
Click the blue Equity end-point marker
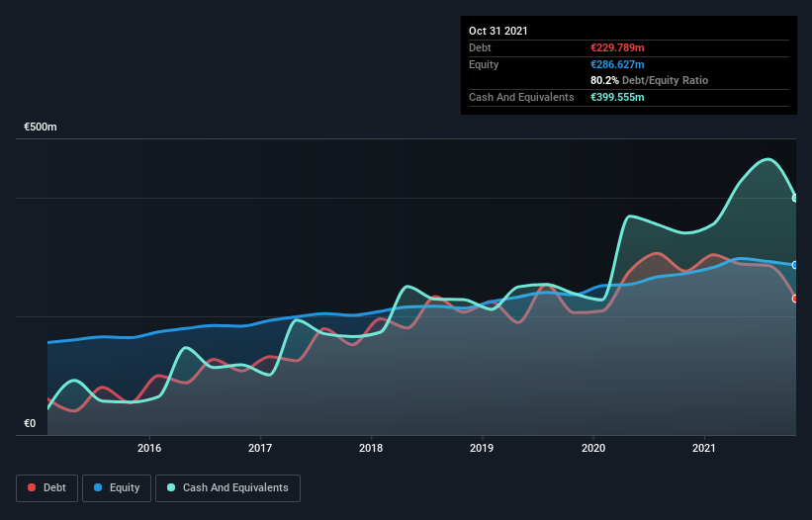(x=795, y=265)
